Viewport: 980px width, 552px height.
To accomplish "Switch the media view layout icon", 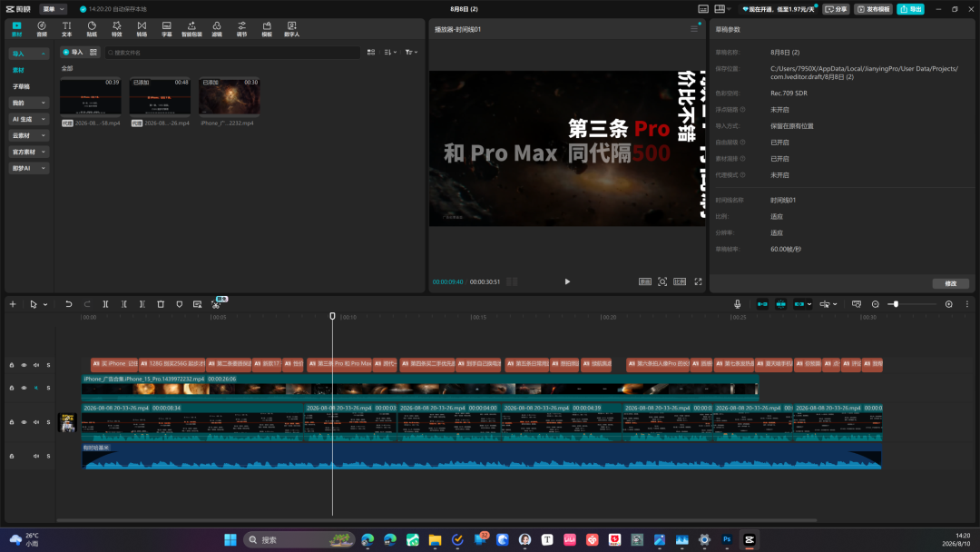I will [x=370, y=52].
